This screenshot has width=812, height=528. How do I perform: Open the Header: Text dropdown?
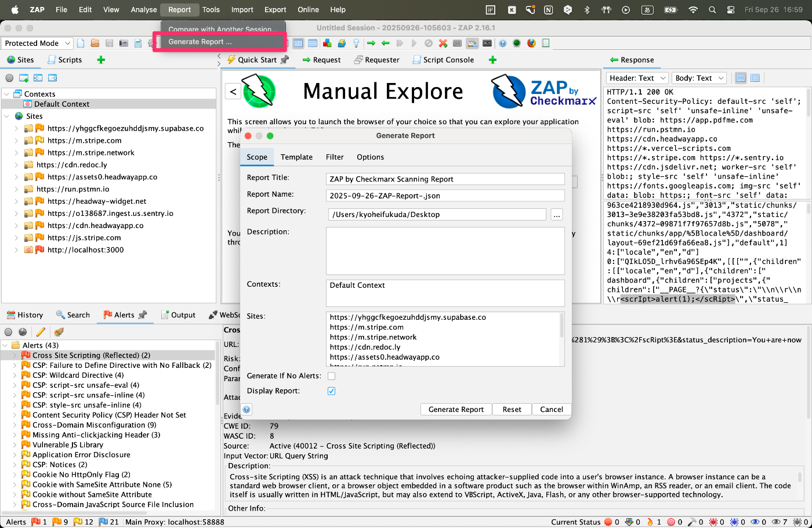637,78
